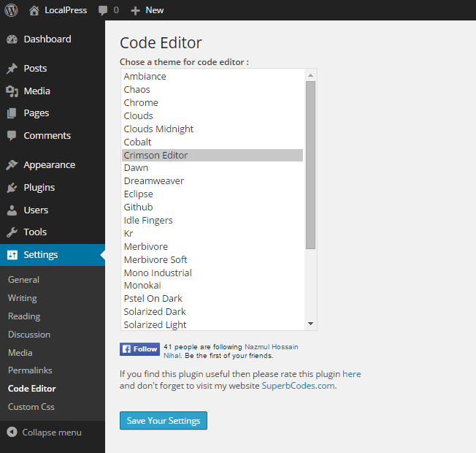Image resolution: width=476 pixels, height=453 pixels.
Task: Choose the Solarized Dark theme
Action: 212,312
